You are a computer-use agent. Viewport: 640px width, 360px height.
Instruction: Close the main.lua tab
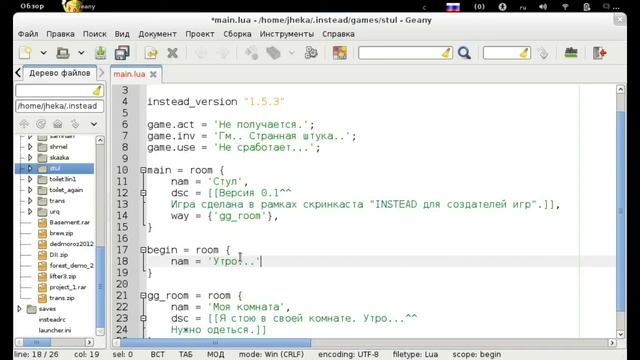(153, 74)
